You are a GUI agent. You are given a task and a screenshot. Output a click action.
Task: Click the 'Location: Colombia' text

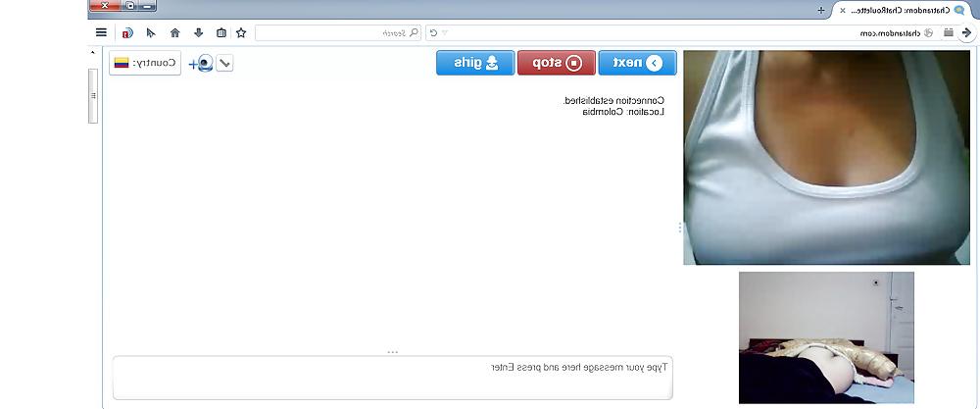click(x=622, y=111)
